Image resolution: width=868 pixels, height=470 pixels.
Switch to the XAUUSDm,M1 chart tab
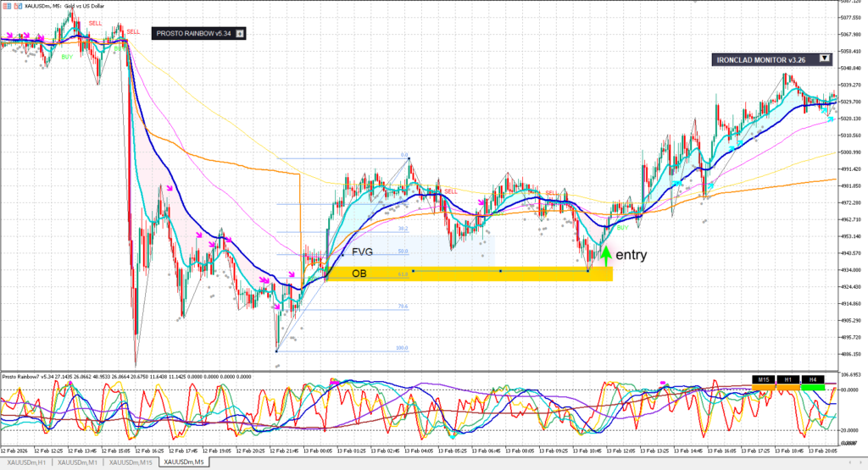click(x=79, y=462)
